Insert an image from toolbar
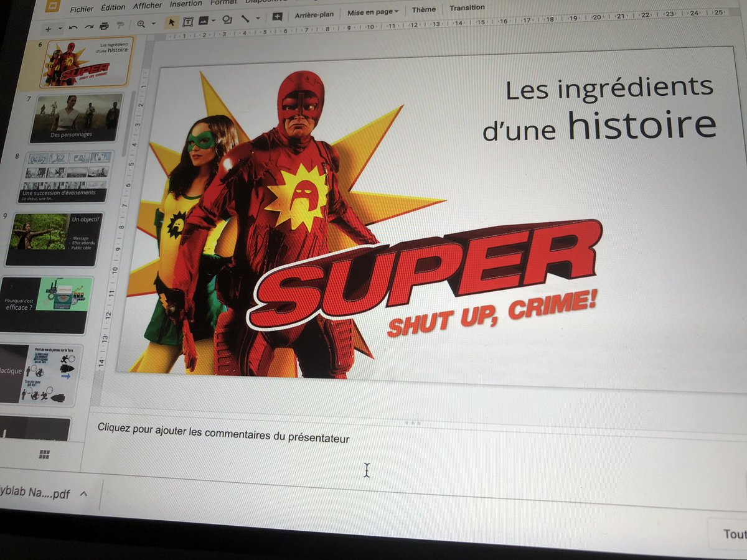747x560 pixels. pyautogui.click(x=204, y=21)
